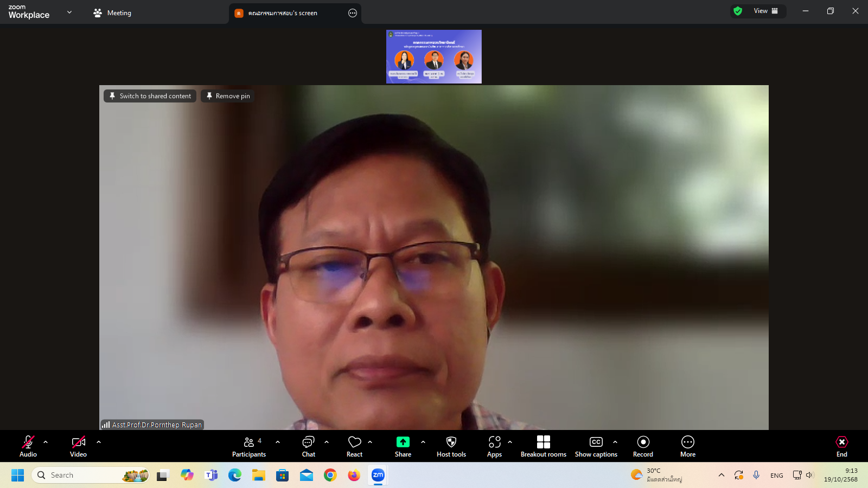Open the Chat panel
The height and width of the screenshot is (488, 868).
coord(308,446)
